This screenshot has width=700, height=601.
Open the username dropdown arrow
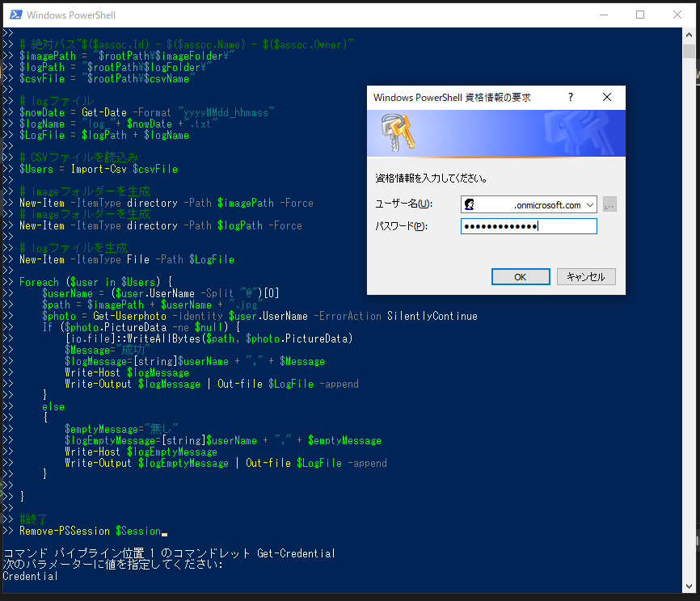tap(590, 205)
